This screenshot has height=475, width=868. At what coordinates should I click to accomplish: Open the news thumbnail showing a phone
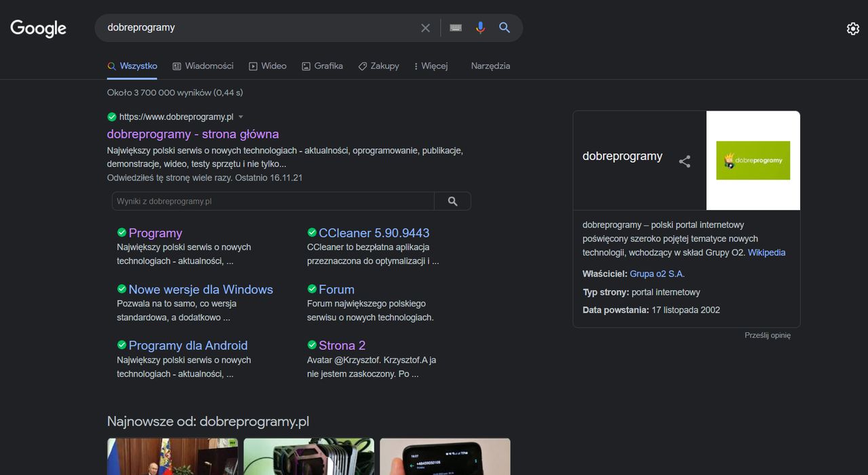click(x=445, y=456)
